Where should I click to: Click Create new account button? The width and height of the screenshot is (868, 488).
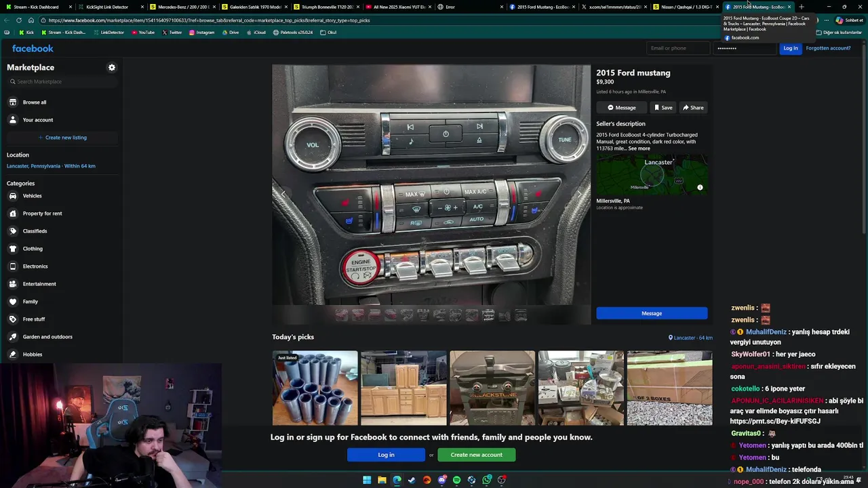pyautogui.click(x=476, y=455)
